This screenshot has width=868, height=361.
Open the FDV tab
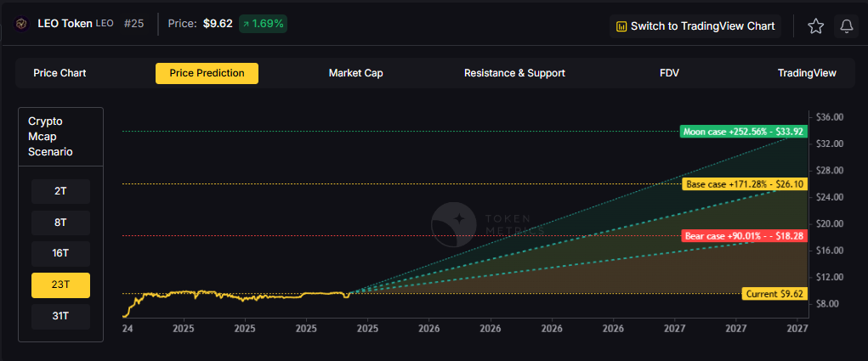669,73
